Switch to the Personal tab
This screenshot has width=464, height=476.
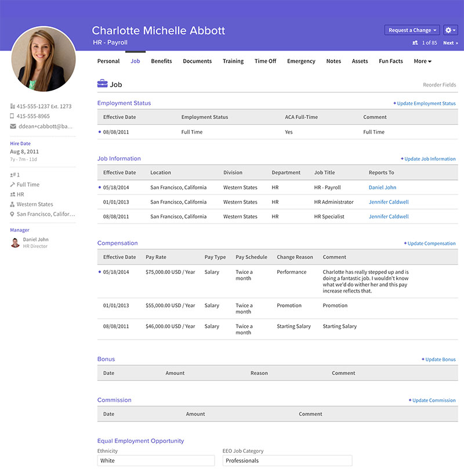coord(108,61)
